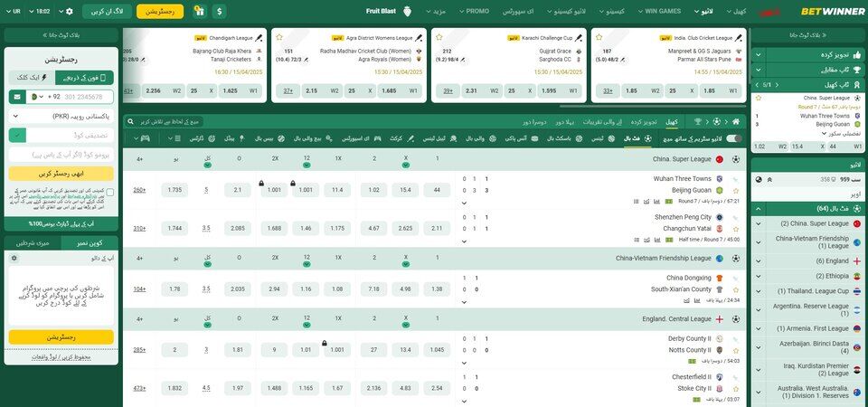Click the thumbs-up recommended icon in the sidebar
Image resolution: width=868 pixels, height=407 pixels.
tap(857, 55)
